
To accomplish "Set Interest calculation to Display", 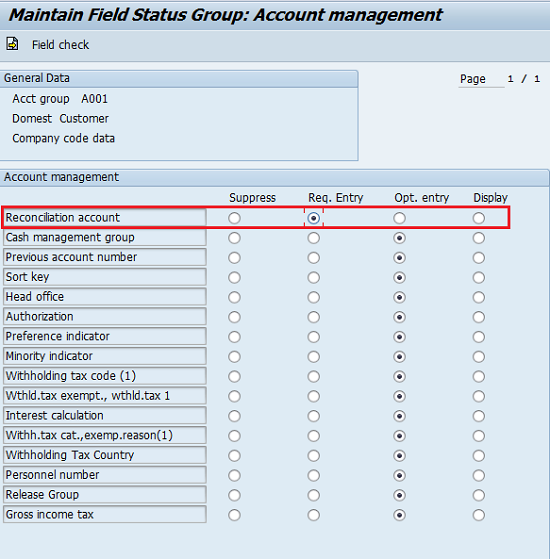I will pos(479,416).
